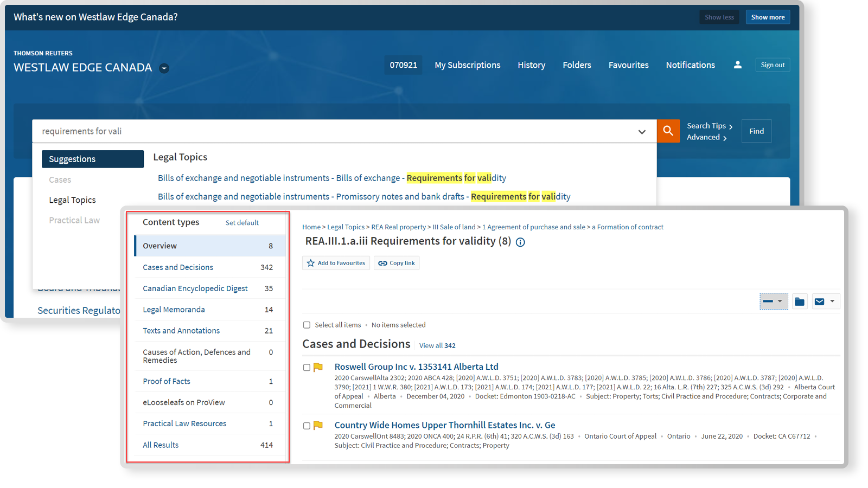Image resolution: width=868 pixels, height=488 pixels.
Task: Open the detail level view dropdown
Action: pyautogui.click(x=774, y=301)
